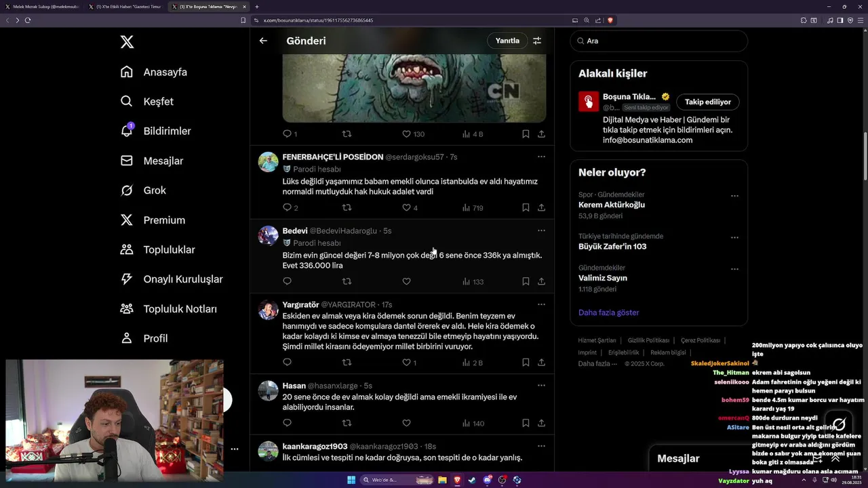Image resolution: width=868 pixels, height=488 pixels.
Task: Go to Anasayfa home page
Action: (x=154, y=72)
